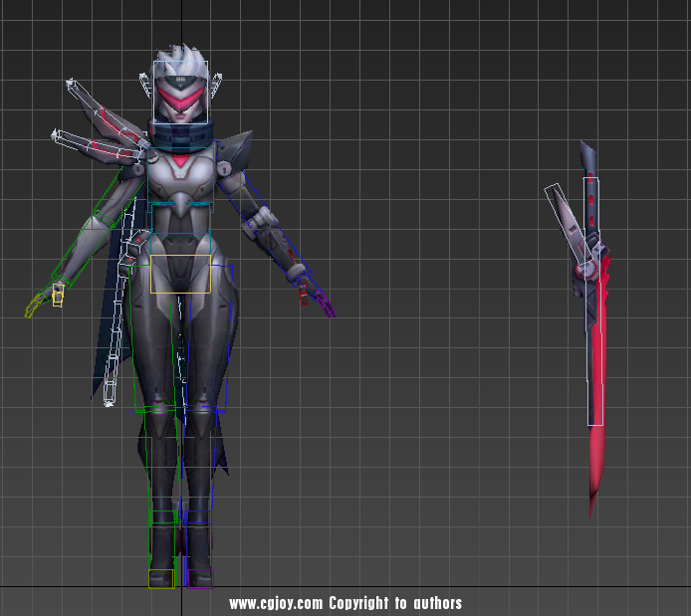691x616 pixels.
Task: Select the white cape bone chain bottom segment
Action: click(x=110, y=393)
